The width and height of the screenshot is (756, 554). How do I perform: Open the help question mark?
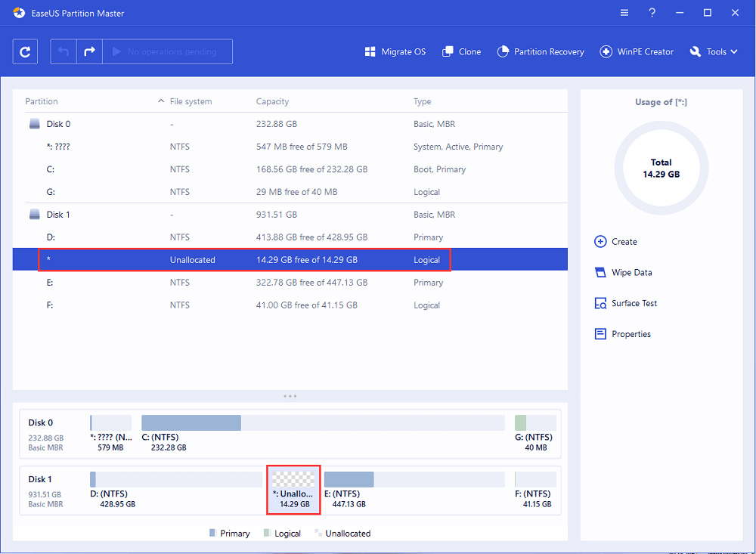point(652,13)
